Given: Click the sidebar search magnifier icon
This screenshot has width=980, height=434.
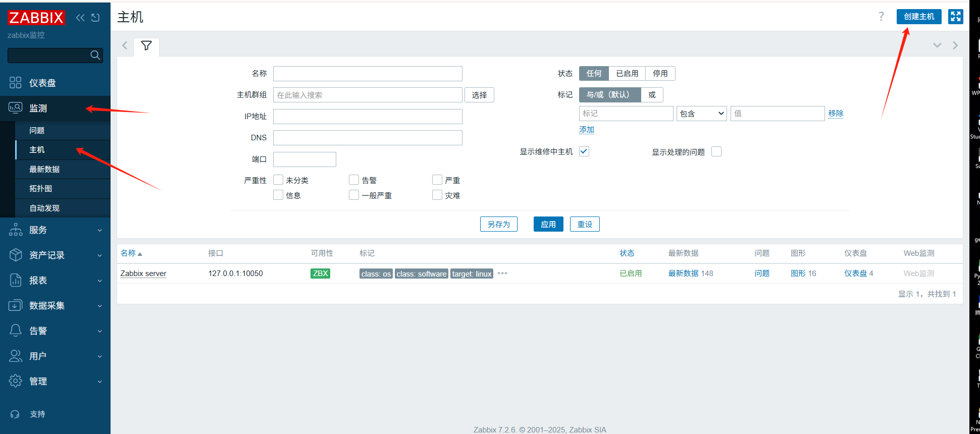Looking at the screenshot, I should pyautogui.click(x=95, y=55).
